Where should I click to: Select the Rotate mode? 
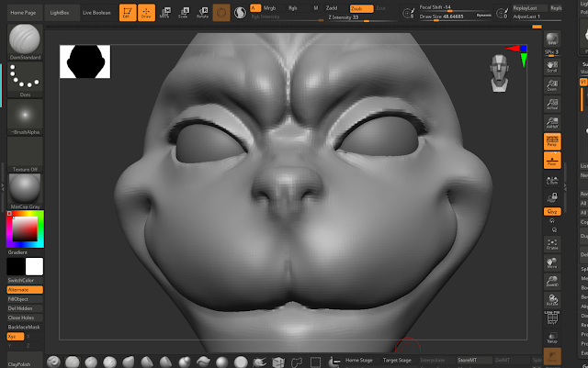[202, 13]
